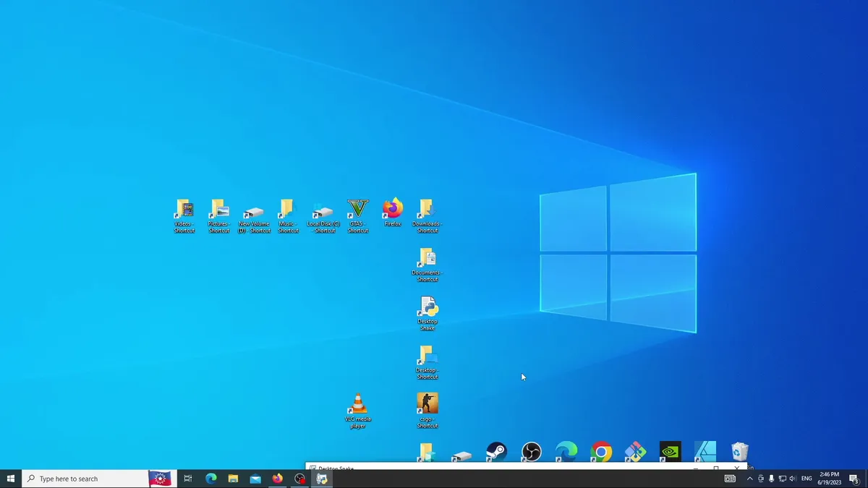Select the csgo - Shortcut desktop icon
The height and width of the screenshot is (488, 868).
point(427,411)
